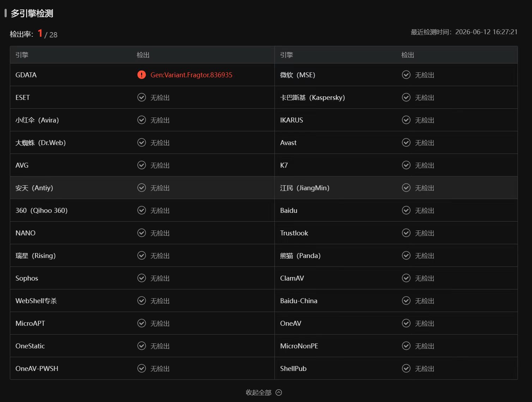Click the check icon in the IKARUS row
The width and height of the screenshot is (532, 402).
tap(406, 120)
